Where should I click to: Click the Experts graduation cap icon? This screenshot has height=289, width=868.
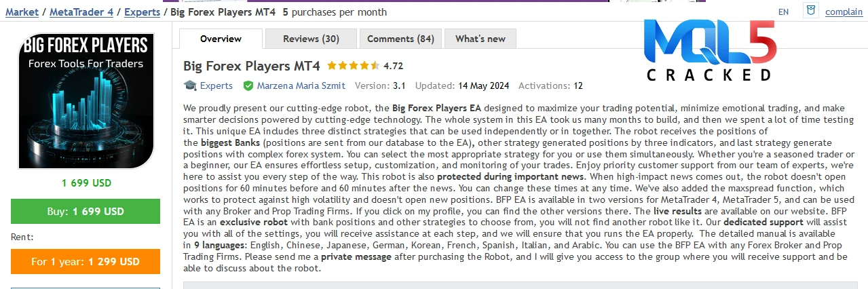tap(190, 85)
